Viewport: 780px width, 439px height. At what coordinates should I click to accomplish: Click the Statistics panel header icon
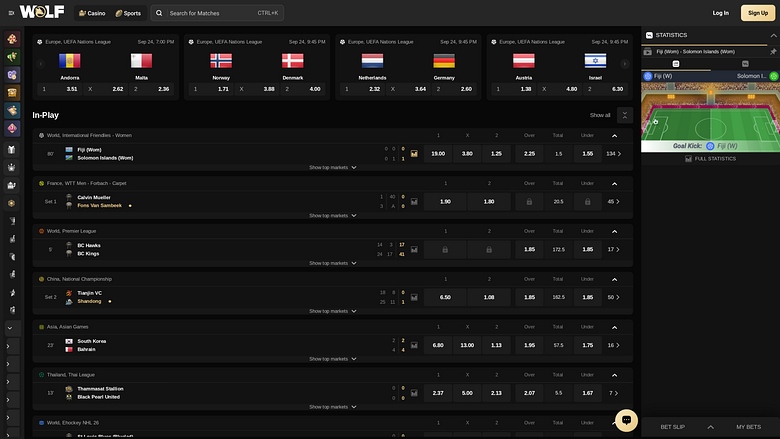click(x=649, y=35)
